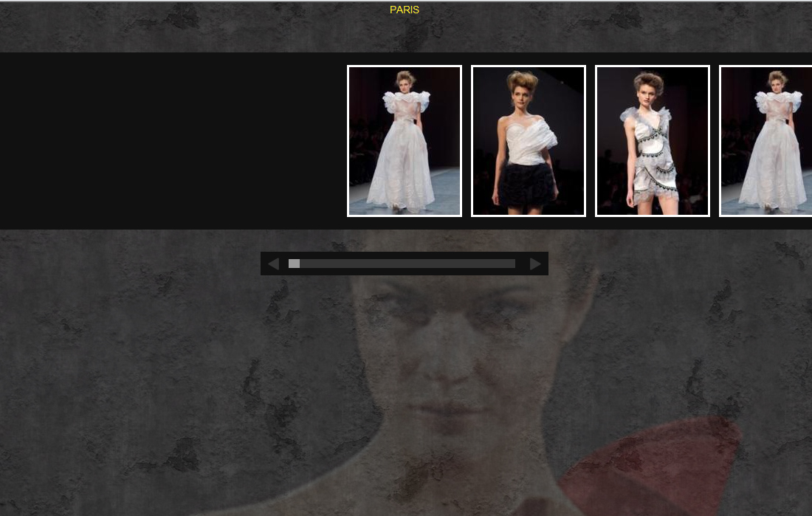Click the empty dark area of gallery strip
This screenshot has height=516, width=812.
(170, 140)
